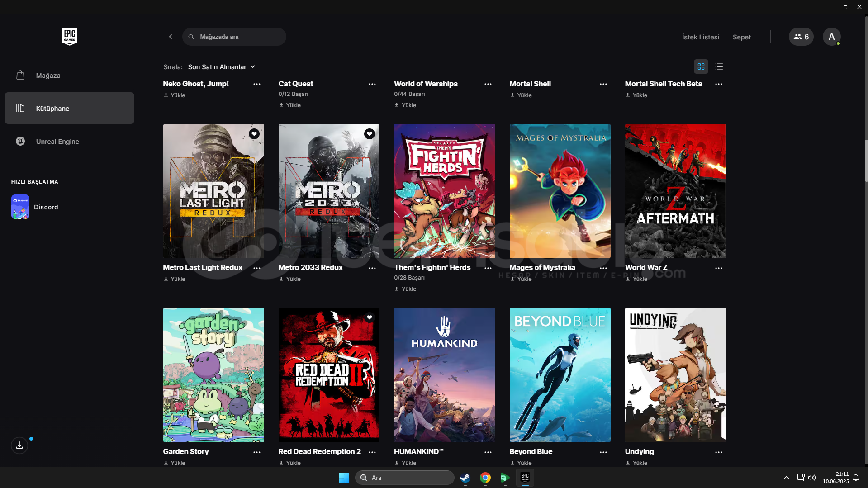The height and width of the screenshot is (488, 868).
Task: Click the Mağazada ara search field
Action: click(234, 37)
